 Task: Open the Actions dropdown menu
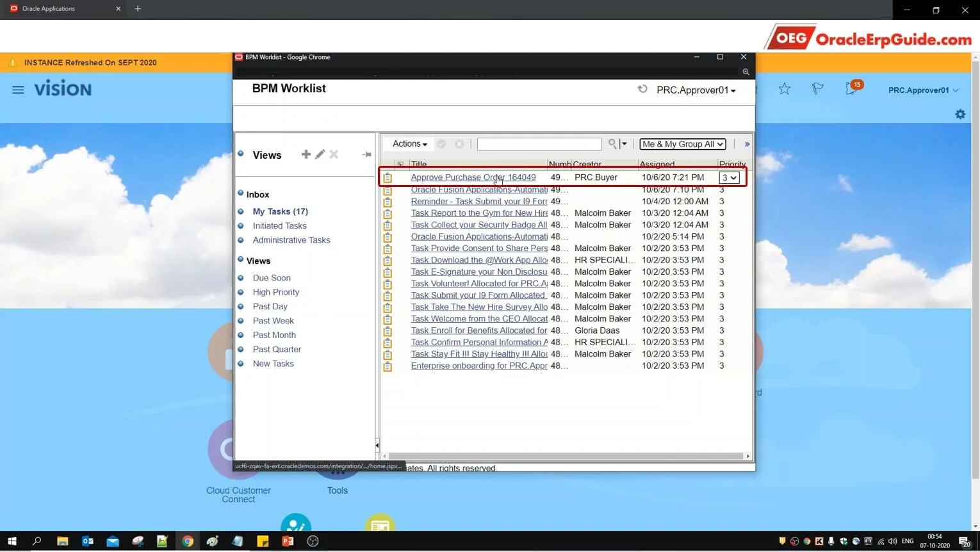[x=409, y=144]
